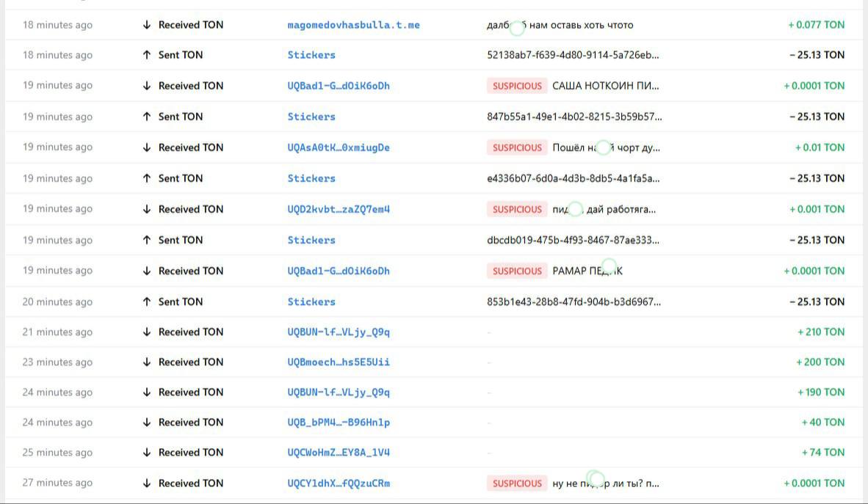This screenshot has width=868, height=504.
Task: Select the 853b1e43-28b8 transaction comment
Action: tap(574, 302)
